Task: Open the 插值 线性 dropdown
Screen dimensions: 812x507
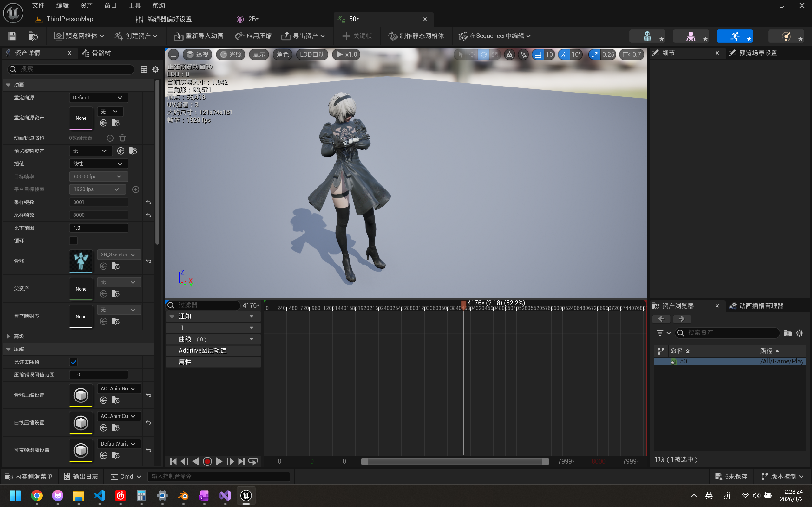Action: 98,164
